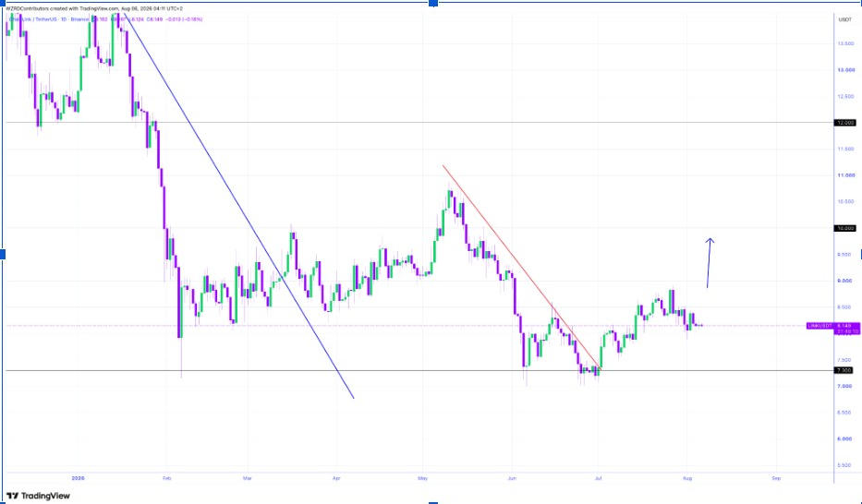Select the long blue descending trendline
The width and height of the screenshot is (862, 504).
[238, 206]
